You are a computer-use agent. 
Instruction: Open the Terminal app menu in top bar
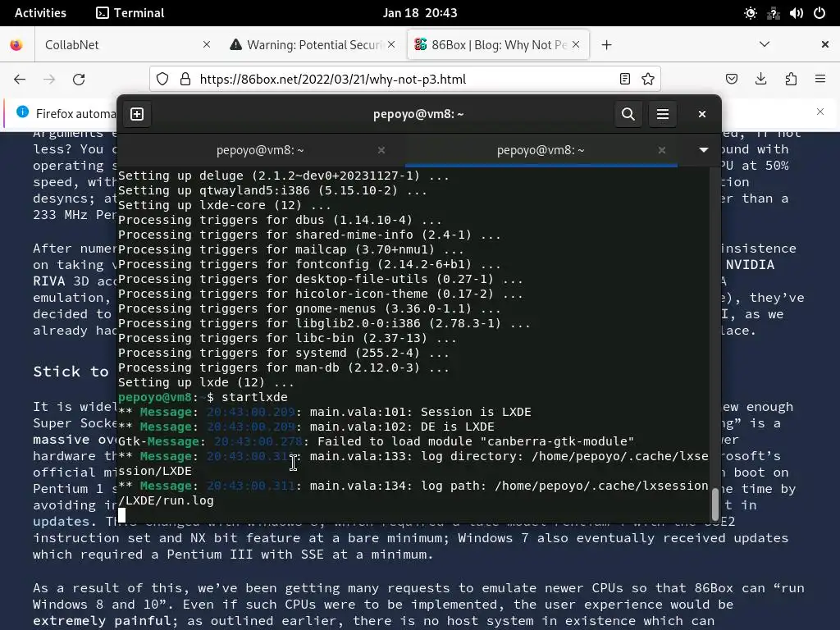(130, 13)
